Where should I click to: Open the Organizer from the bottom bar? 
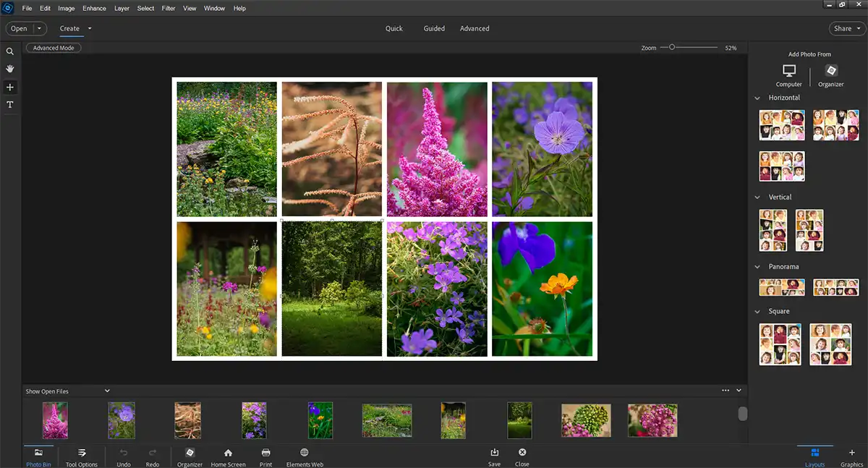click(190, 457)
